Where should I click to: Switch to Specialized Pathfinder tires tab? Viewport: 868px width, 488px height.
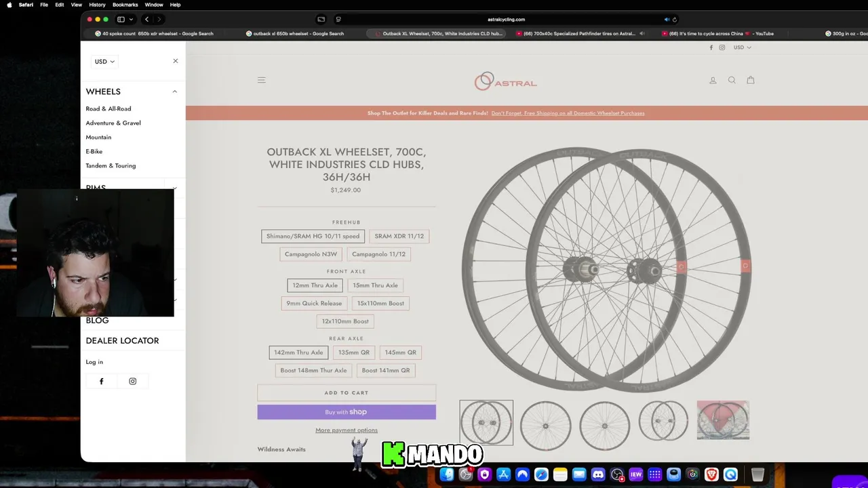point(580,33)
